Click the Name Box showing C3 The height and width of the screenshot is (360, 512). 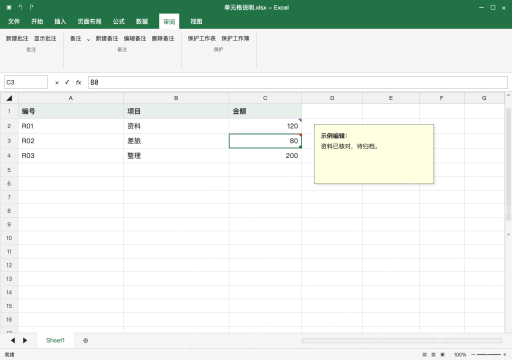click(x=26, y=82)
